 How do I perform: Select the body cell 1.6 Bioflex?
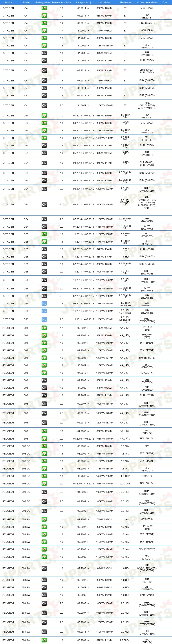[x=125, y=640]
